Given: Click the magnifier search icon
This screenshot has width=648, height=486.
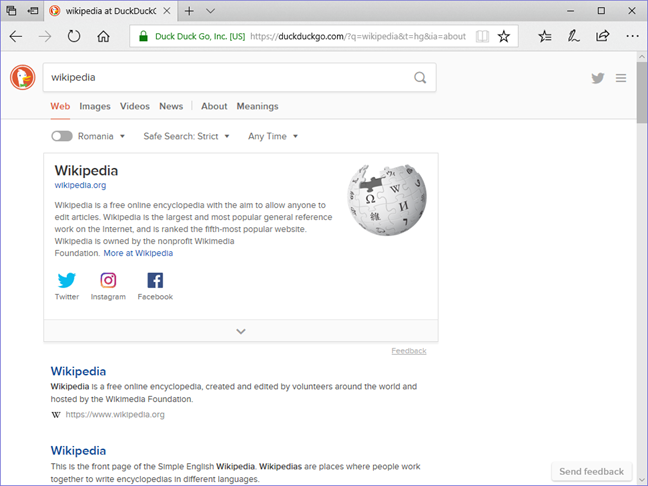Looking at the screenshot, I should coord(420,77).
